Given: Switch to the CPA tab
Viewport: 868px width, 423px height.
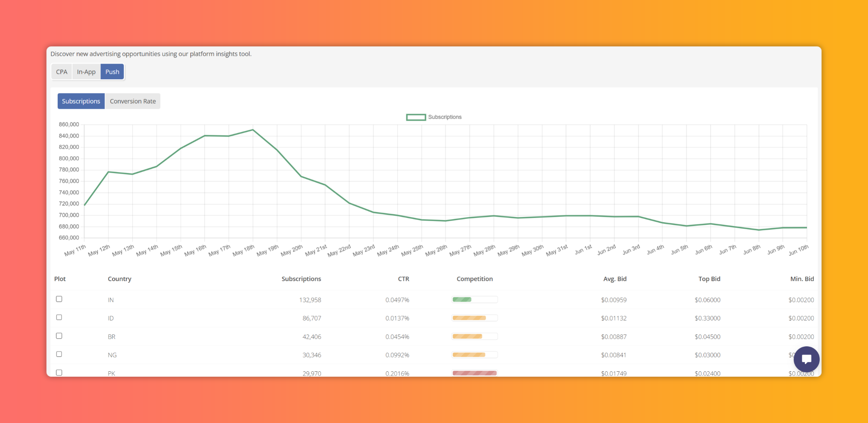Looking at the screenshot, I should [62, 72].
